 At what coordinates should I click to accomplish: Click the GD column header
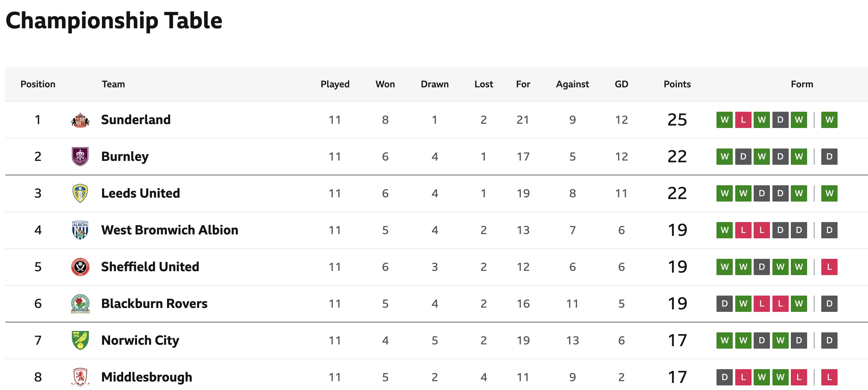[x=622, y=84]
